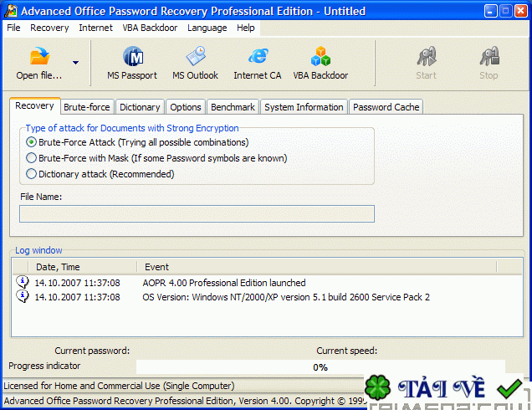Click info icon of AOPR launched entry
The image size is (532, 410).
click(x=23, y=282)
